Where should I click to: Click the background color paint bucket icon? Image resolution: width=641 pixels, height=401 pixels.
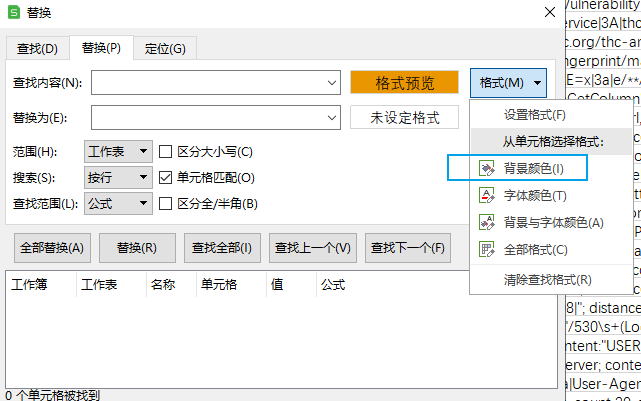click(487, 168)
